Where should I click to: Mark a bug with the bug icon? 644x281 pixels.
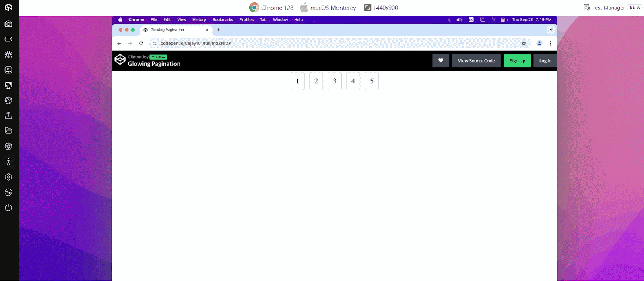[8, 54]
